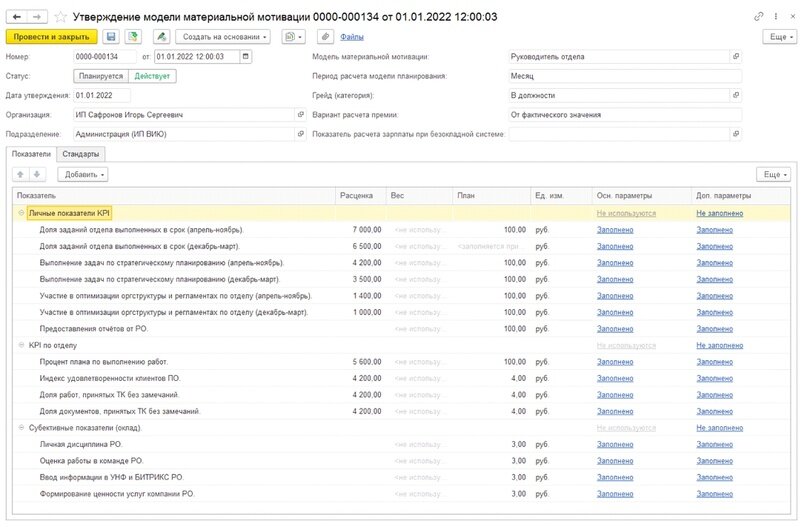The width and height of the screenshot is (807, 527).
Task: Set status to Действует
Action: click(x=152, y=76)
